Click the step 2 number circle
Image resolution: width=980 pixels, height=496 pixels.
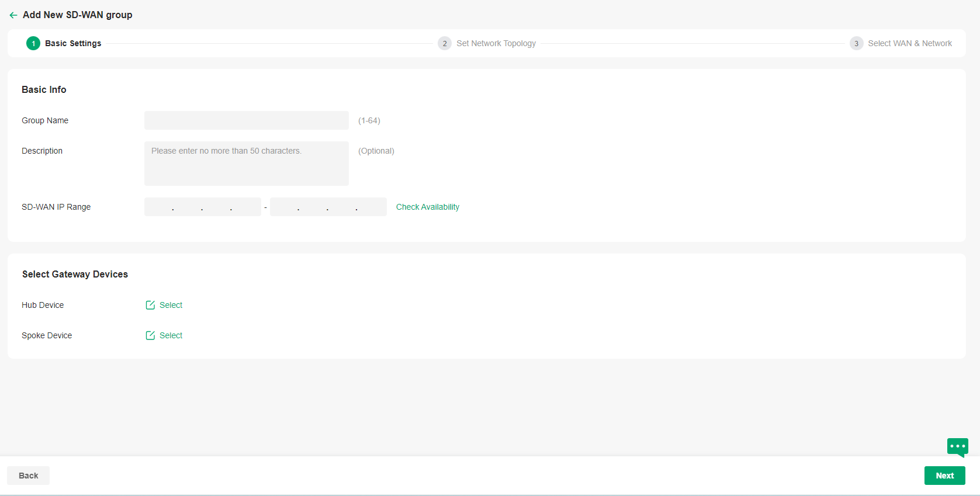tap(444, 43)
